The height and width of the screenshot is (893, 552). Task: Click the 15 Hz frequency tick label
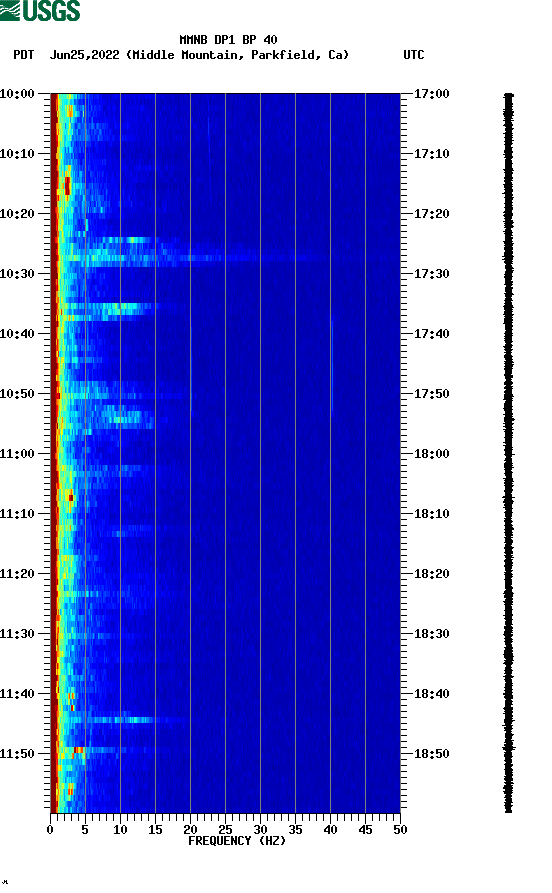tap(155, 830)
